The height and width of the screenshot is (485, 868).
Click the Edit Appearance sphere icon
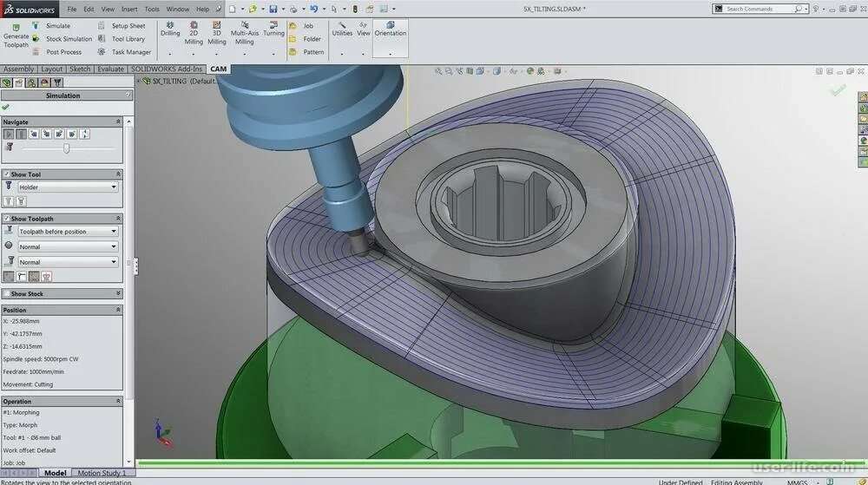(529, 71)
